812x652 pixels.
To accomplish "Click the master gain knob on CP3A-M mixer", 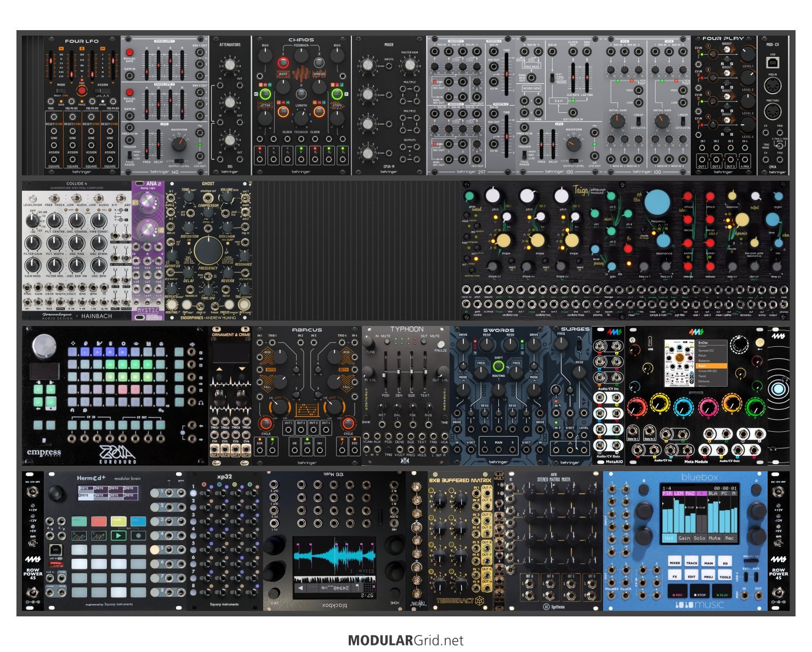I will point(410,65).
